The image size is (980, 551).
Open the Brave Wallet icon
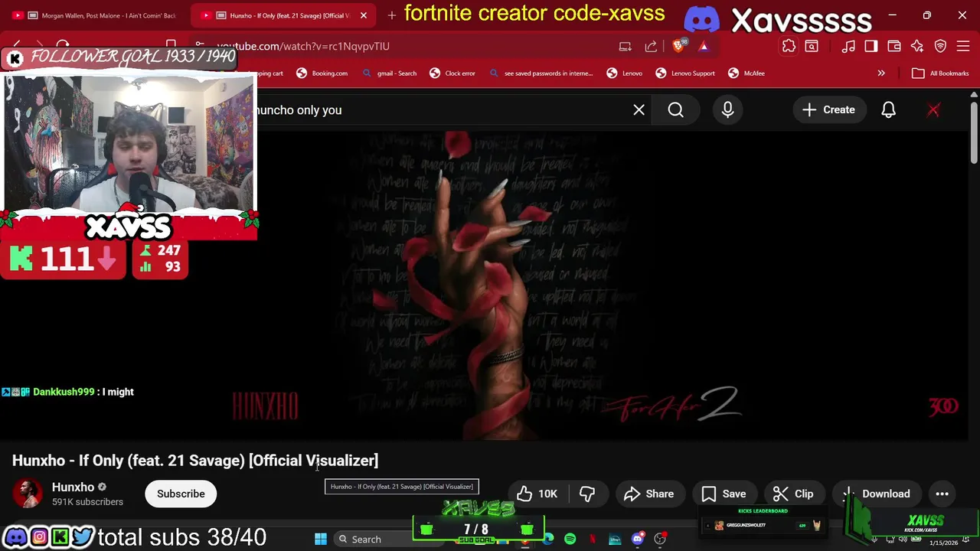894,47
